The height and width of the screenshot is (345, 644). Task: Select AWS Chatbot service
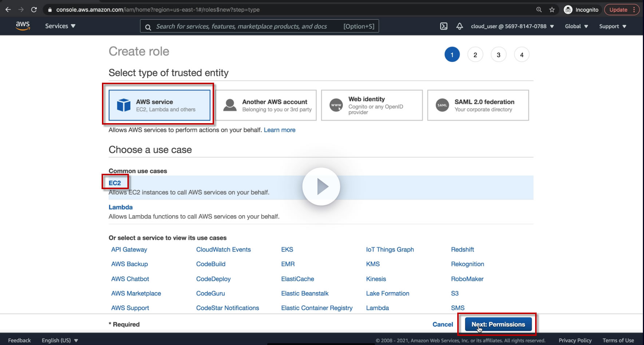130,279
